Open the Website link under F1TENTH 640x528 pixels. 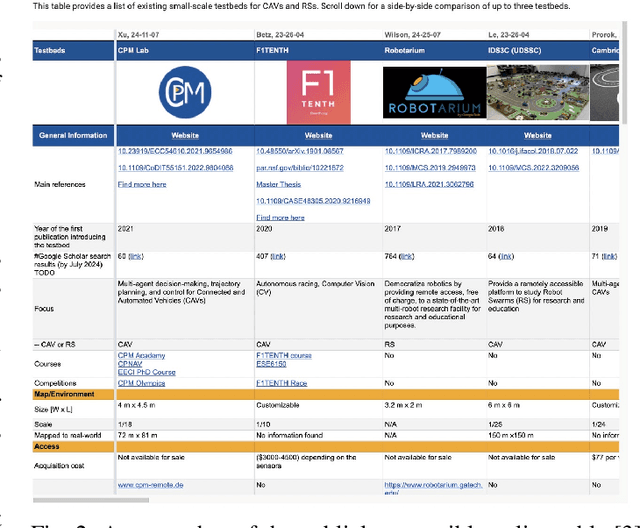(x=319, y=134)
